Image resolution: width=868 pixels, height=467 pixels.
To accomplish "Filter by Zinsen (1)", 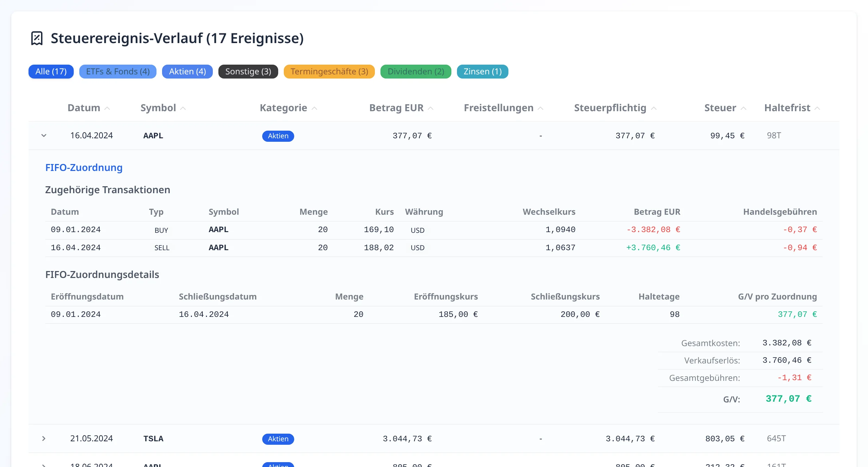I will [483, 72].
